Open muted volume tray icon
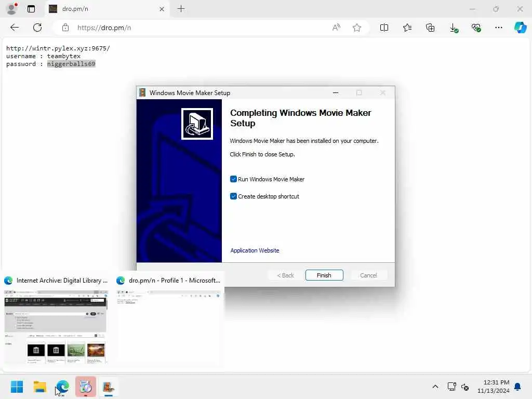Screen dimensions: 532x399 [x=465, y=387]
